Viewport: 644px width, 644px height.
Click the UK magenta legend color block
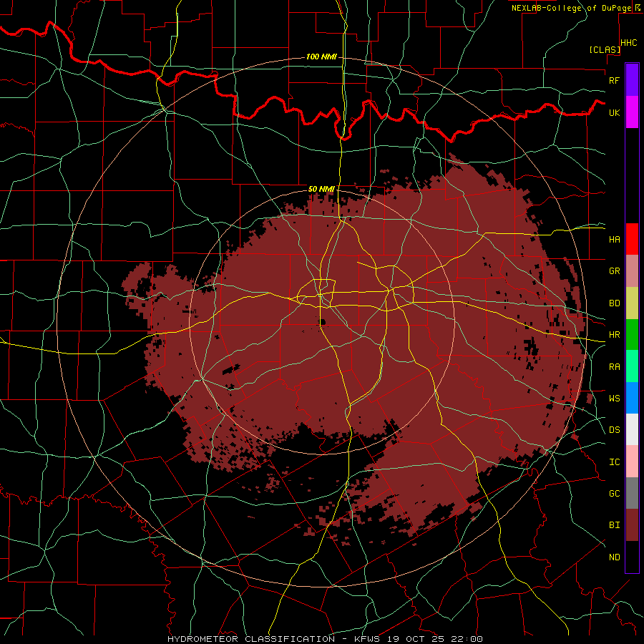632,112
